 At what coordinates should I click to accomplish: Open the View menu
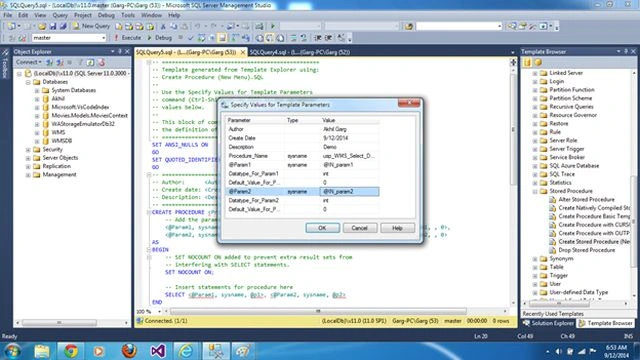pyautogui.click(x=40, y=15)
